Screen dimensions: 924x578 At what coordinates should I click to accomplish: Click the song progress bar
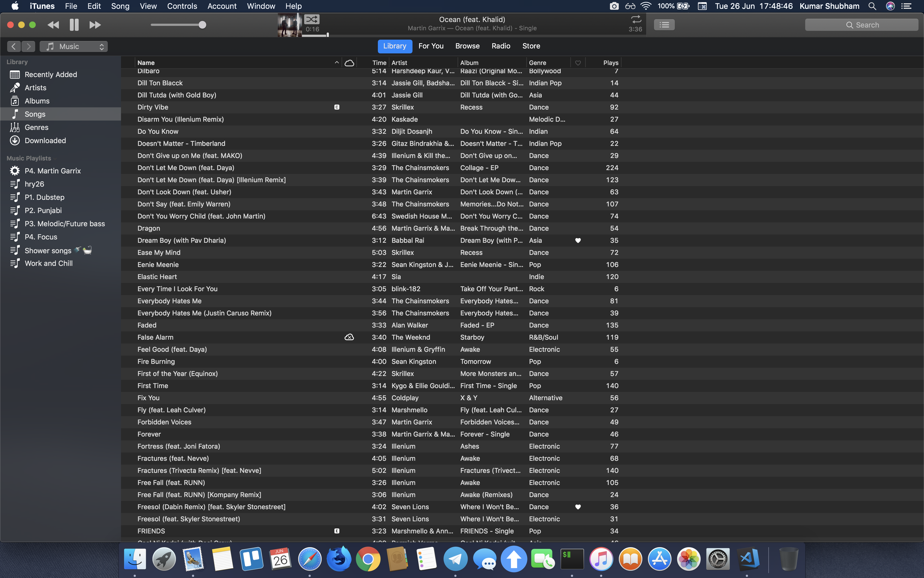point(474,36)
